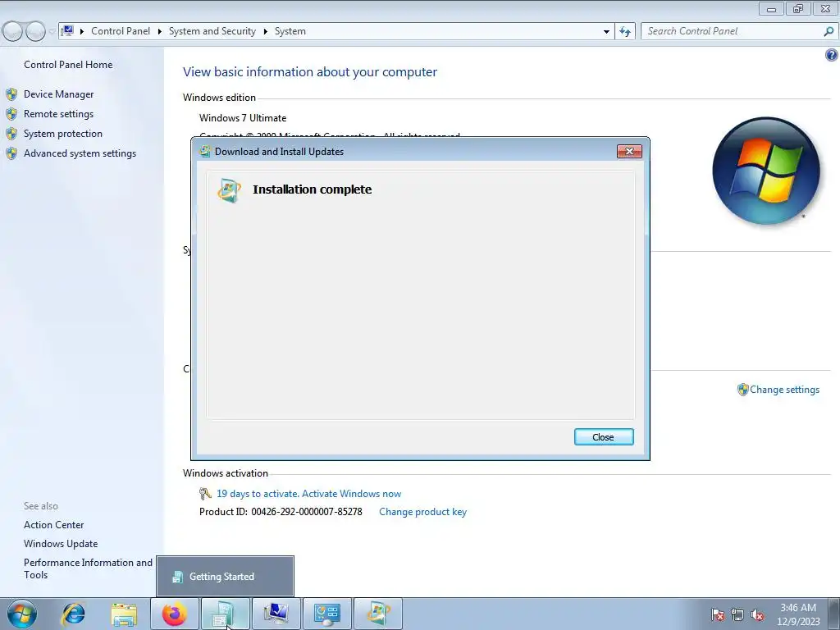This screenshot has height=630, width=840.
Task: Click the Advanced system settings shield icon
Action: click(x=11, y=153)
